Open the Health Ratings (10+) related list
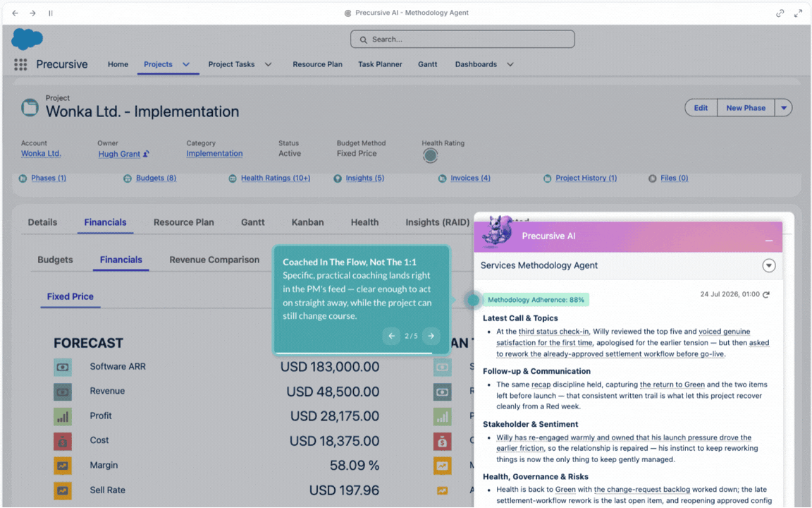The width and height of the screenshot is (812, 508). 276,178
